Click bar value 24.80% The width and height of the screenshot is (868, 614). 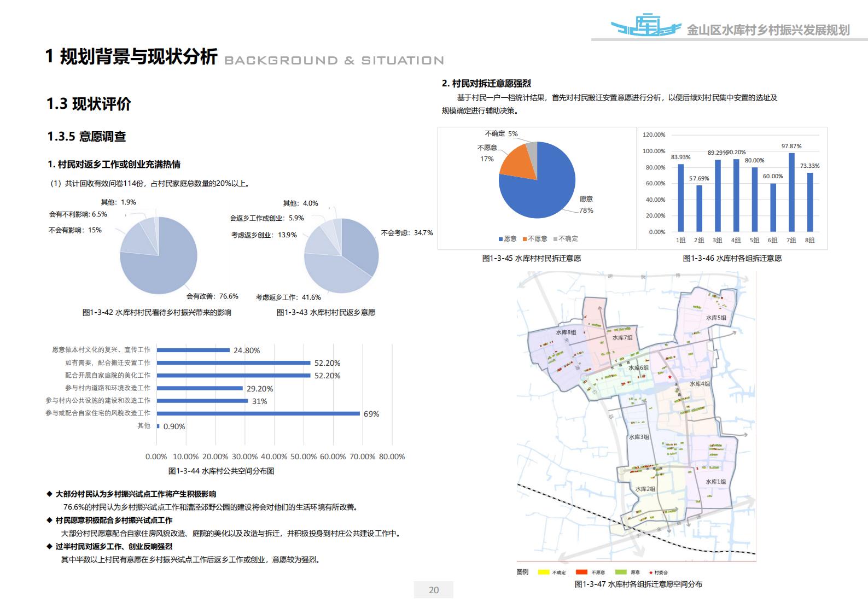click(x=247, y=350)
